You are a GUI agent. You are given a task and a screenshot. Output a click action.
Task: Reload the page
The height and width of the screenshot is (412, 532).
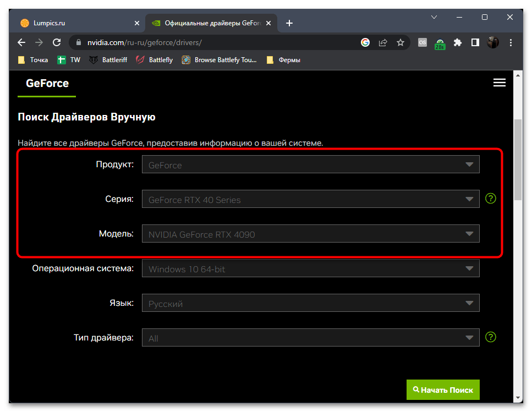click(x=56, y=42)
